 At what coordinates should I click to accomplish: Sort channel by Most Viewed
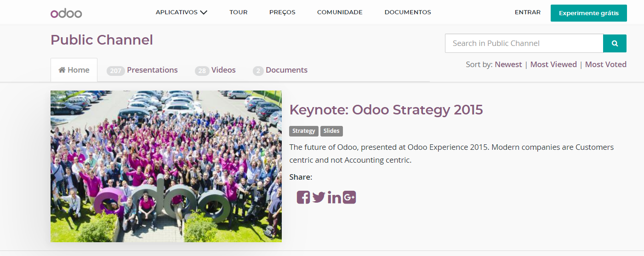click(x=553, y=64)
